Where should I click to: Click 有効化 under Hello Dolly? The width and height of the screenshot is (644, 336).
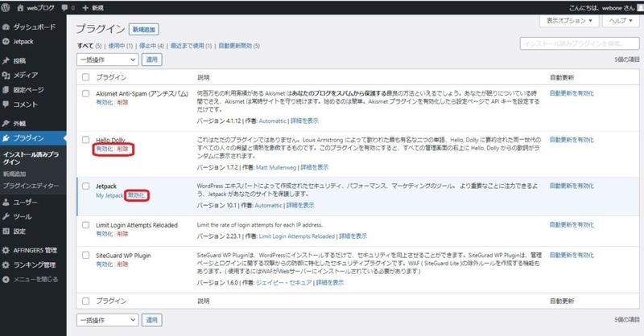pyautogui.click(x=105, y=149)
